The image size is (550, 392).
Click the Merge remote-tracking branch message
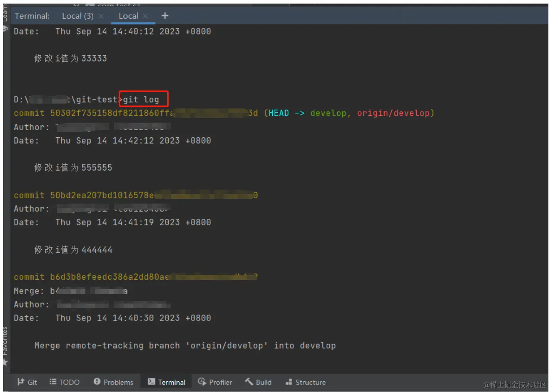pos(185,346)
